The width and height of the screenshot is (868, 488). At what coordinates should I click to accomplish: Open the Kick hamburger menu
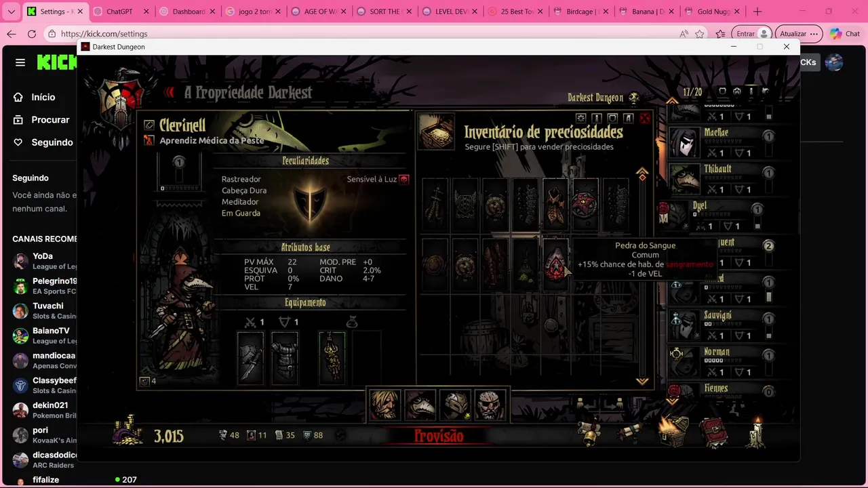pyautogui.click(x=20, y=62)
